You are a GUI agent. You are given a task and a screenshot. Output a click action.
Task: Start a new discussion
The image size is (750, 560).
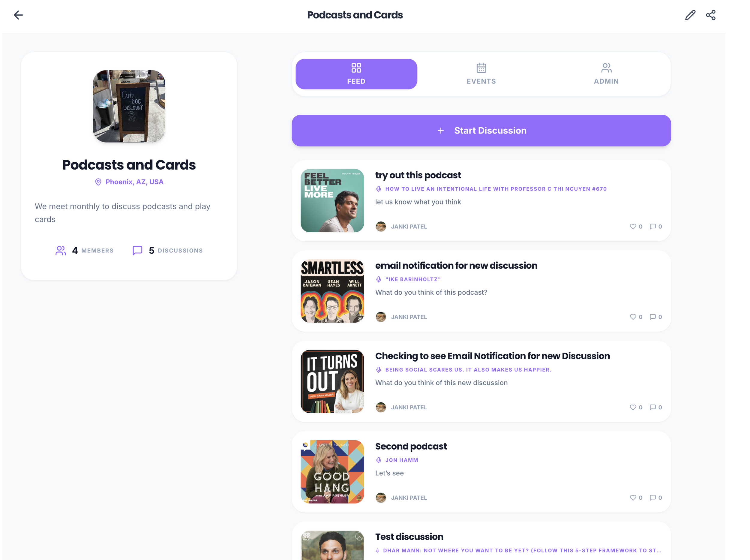tap(481, 131)
